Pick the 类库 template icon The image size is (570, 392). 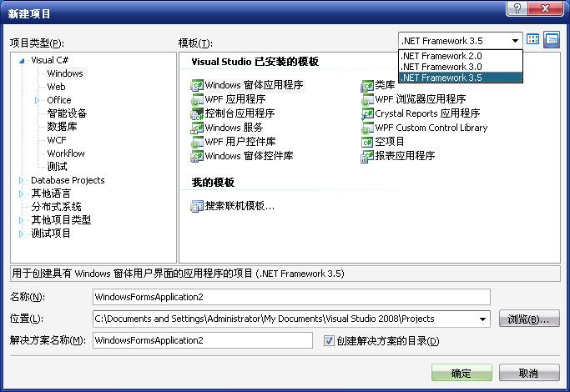coord(367,85)
